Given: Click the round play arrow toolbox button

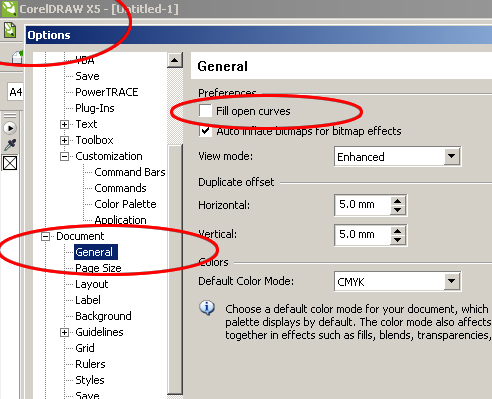Looking at the screenshot, I should pos(10,128).
